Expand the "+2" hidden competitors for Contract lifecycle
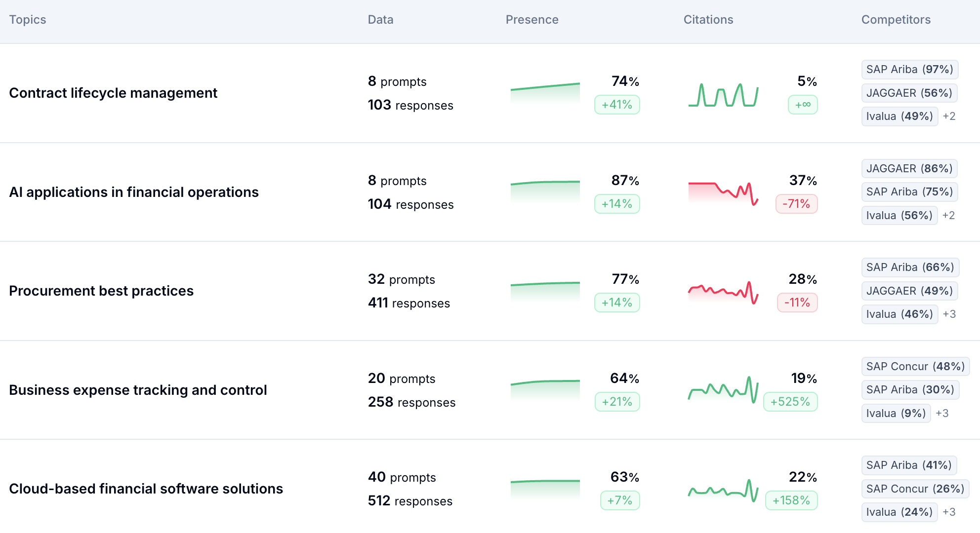The height and width of the screenshot is (533, 980). tap(949, 116)
